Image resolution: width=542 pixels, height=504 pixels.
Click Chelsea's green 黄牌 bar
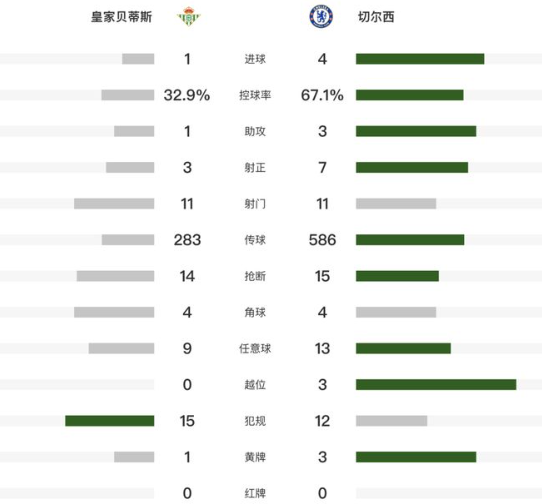pos(416,457)
